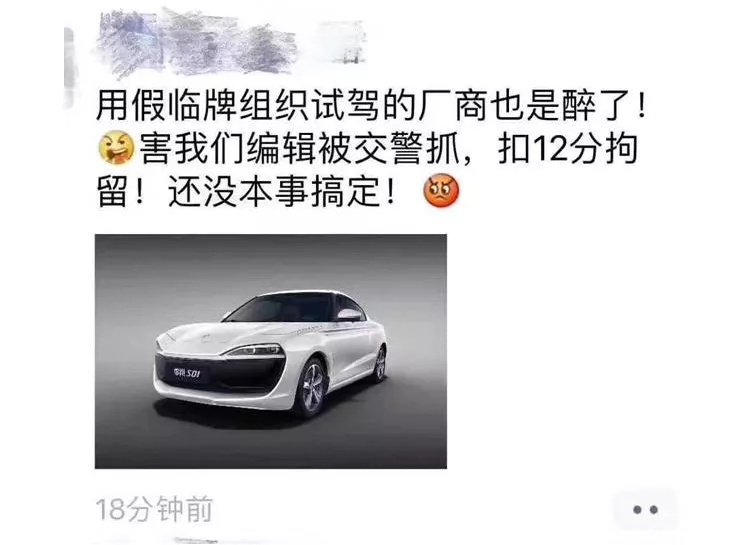Tap the grinning tongue-out emoji

[x=116, y=147]
